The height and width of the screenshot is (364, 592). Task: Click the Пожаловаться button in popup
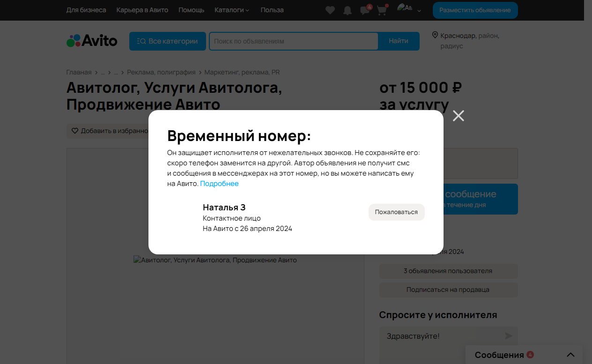point(396,212)
